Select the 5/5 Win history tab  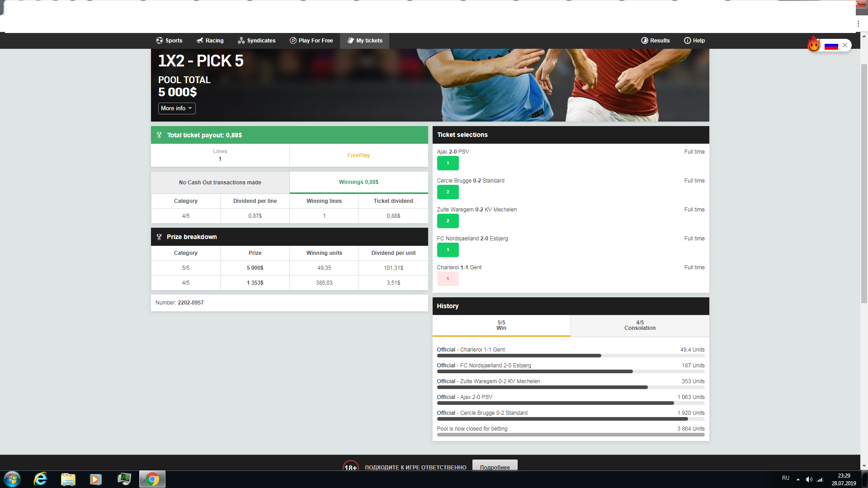click(501, 325)
